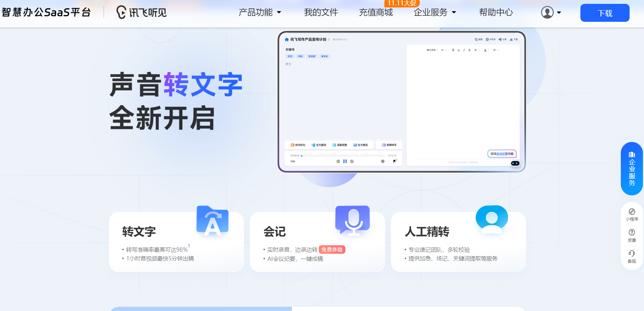Open 默认字体 font dropdown in preview editor
The width and height of the screenshot is (644, 311).
(432, 50)
